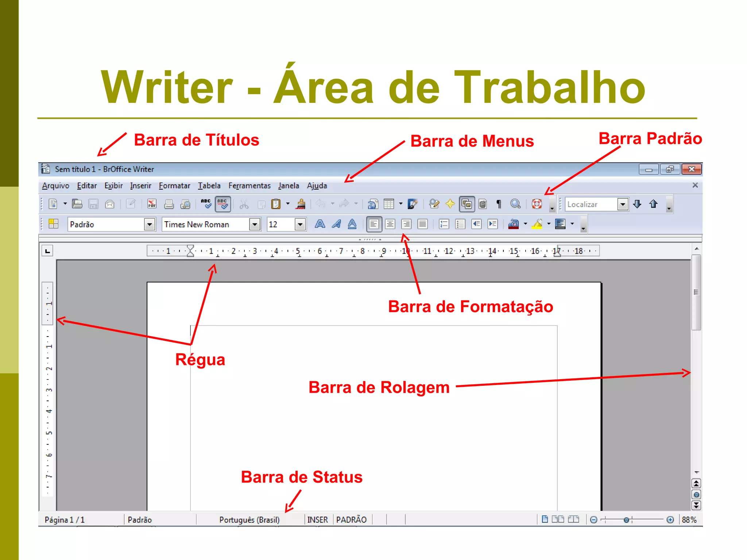Apply Font Color red swatch
Image resolution: width=747 pixels, height=560 pixels.
(514, 224)
